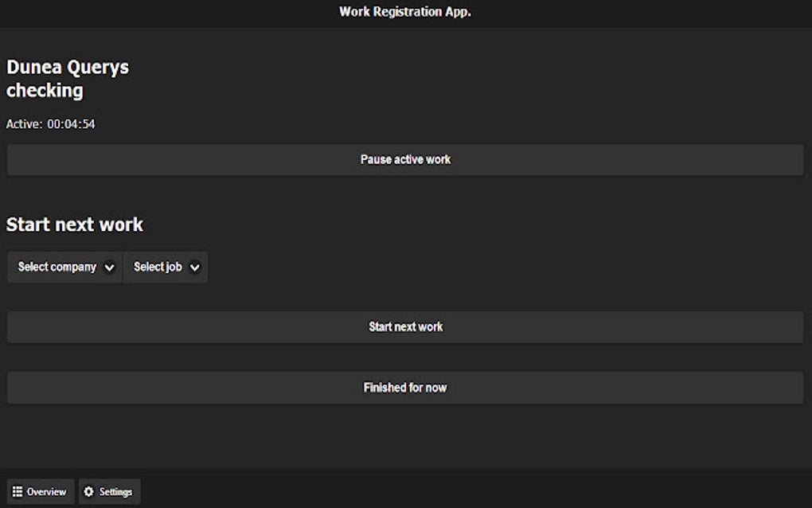Click the Work Registration App title
This screenshot has height=508, width=812.
[405, 12]
